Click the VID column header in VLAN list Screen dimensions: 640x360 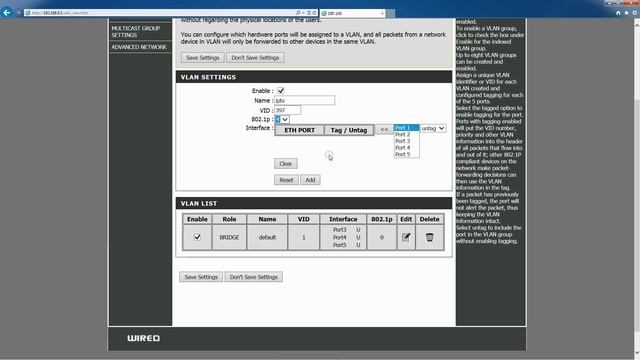[304, 219]
